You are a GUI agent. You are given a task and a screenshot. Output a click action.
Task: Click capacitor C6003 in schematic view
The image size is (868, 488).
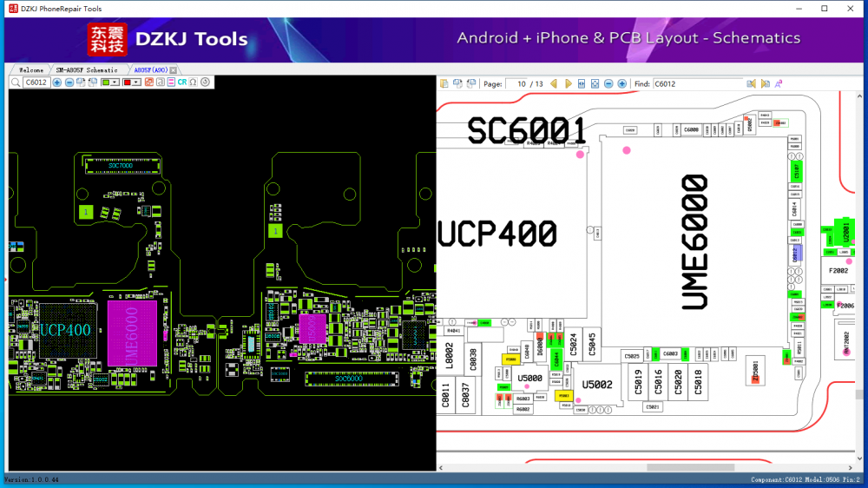[x=670, y=354]
